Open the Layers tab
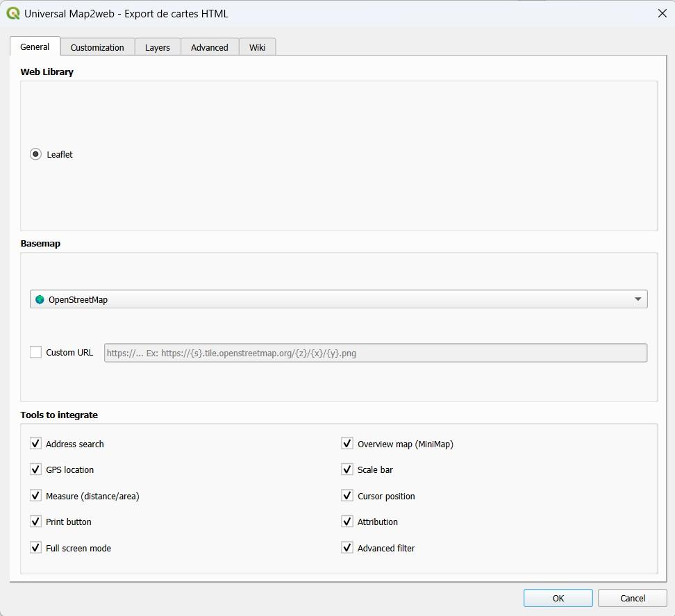Image resolution: width=675 pixels, height=616 pixels. (158, 47)
